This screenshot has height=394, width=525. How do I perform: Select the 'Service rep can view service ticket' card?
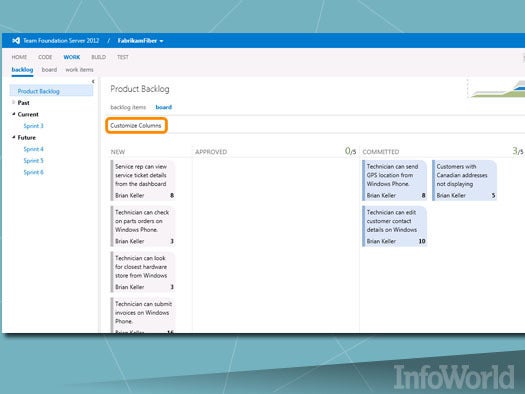pos(143,180)
